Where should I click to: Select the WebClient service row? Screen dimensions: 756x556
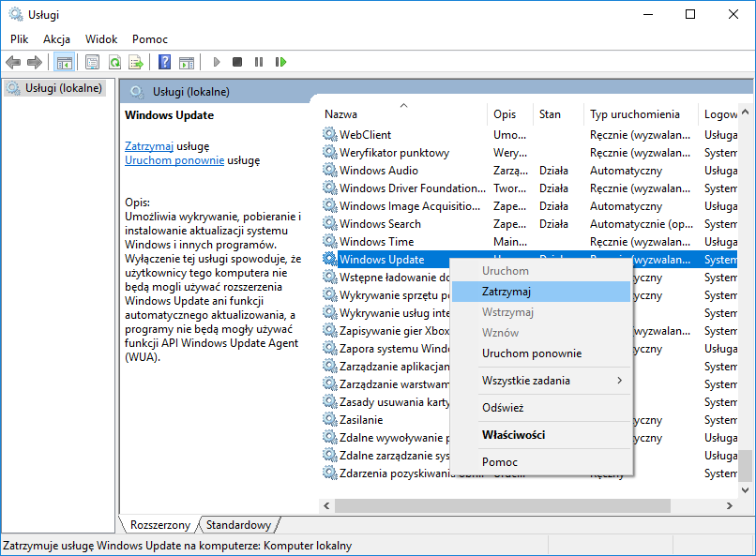[x=529, y=134]
